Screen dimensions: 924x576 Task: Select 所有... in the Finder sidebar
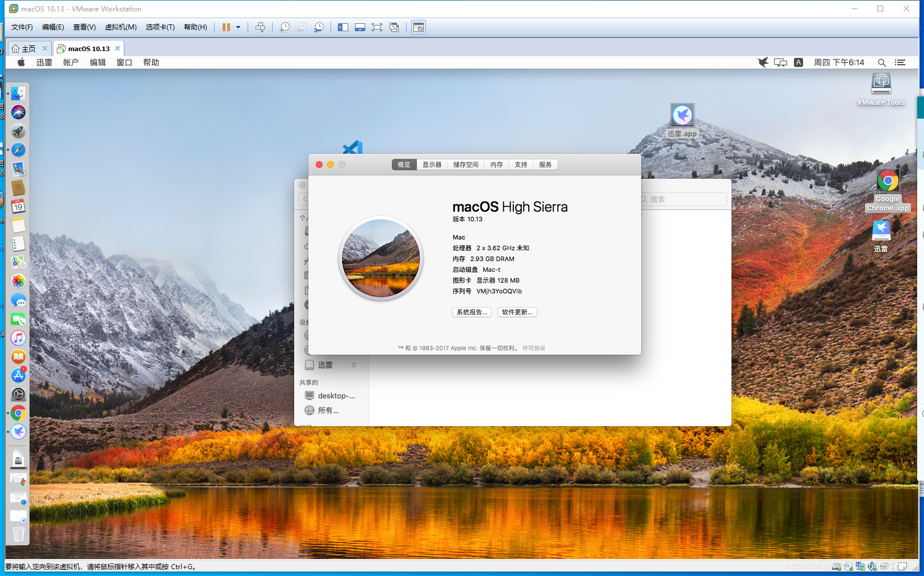click(x=322, y=410)
